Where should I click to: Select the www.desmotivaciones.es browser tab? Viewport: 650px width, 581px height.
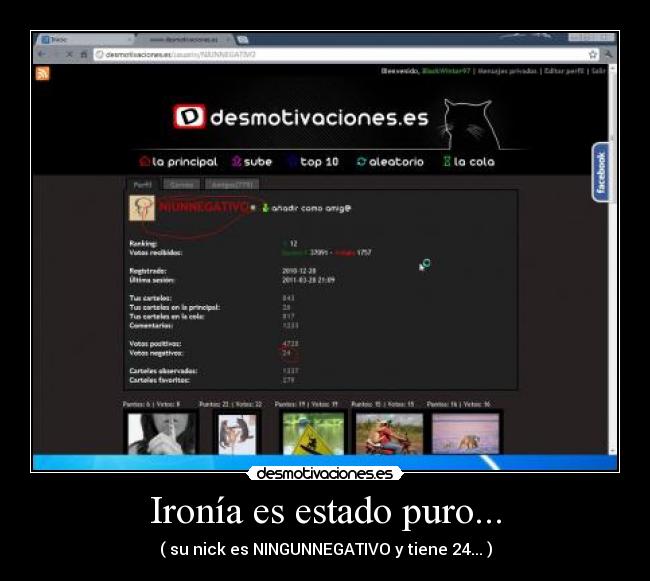point(184,40)
